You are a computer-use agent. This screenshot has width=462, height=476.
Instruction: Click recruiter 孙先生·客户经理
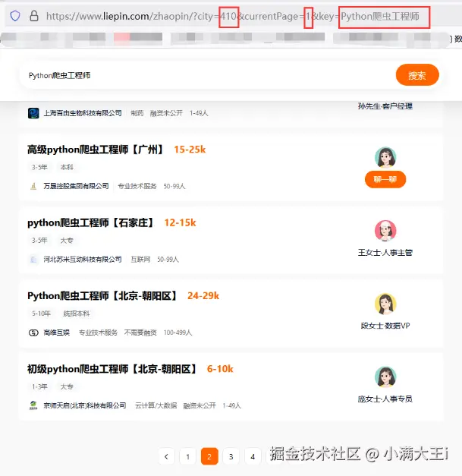(x=385, y=106)
